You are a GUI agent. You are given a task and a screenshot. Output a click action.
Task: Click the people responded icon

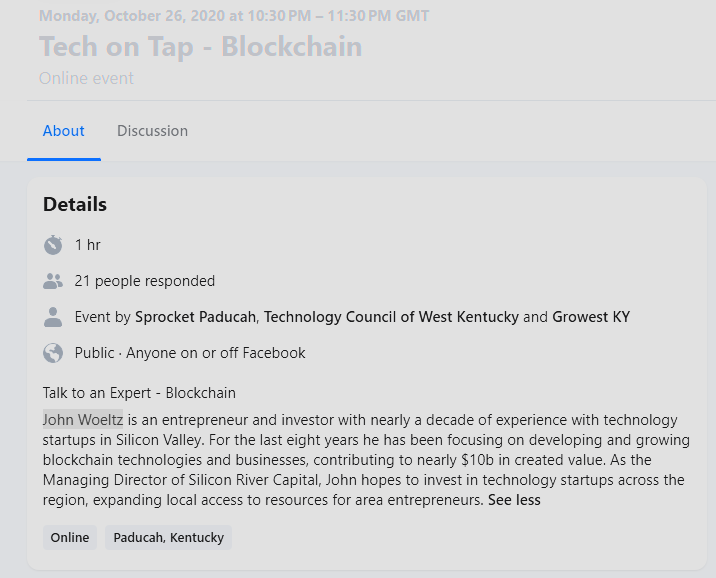tap(53, 281)
